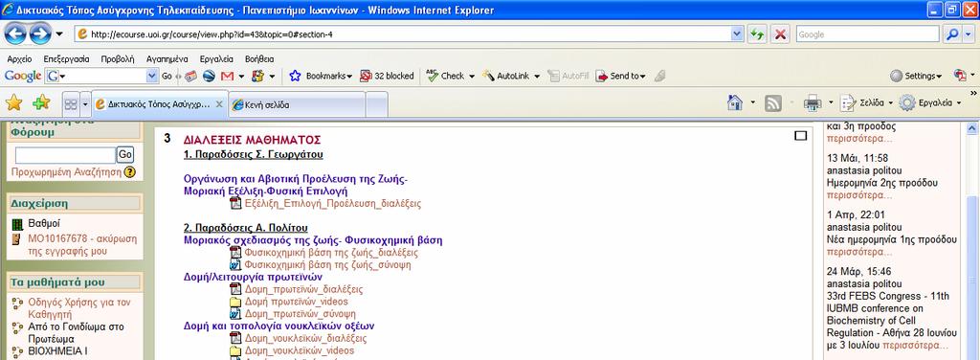Open the Προβολή menu
The image size is (980, 360).
click(x=118, y=58)
